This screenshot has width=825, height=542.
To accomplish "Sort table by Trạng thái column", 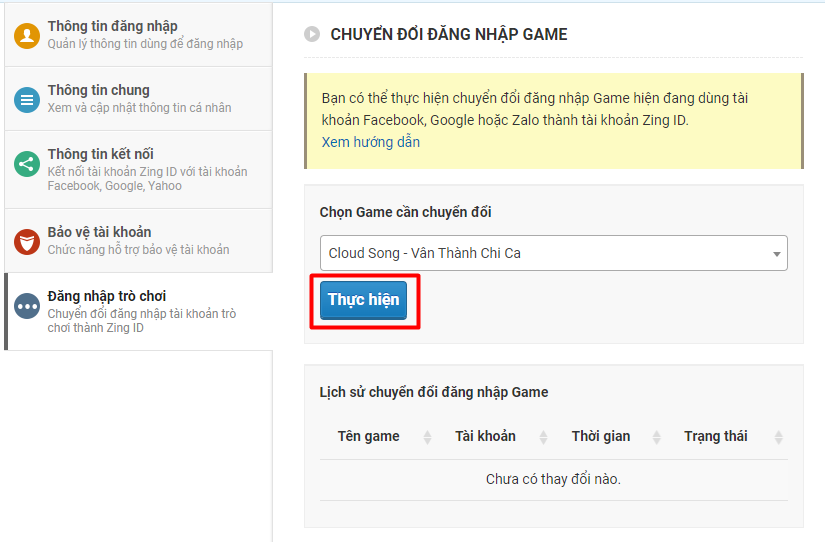I will [716, 436].
